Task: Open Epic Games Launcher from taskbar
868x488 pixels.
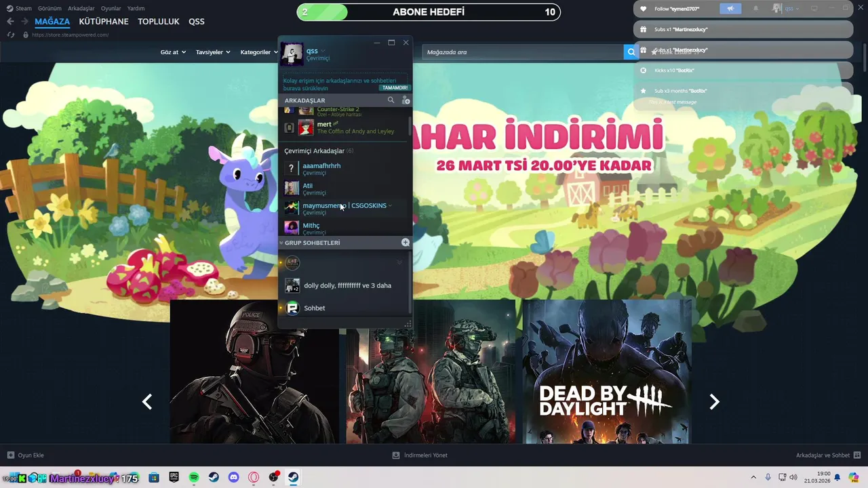Action: (174, 478)
